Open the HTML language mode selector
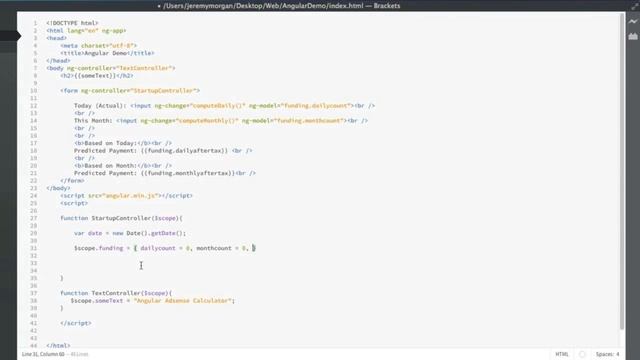The width and height of the screenshot is (640, 360). [x=562, y=354]
